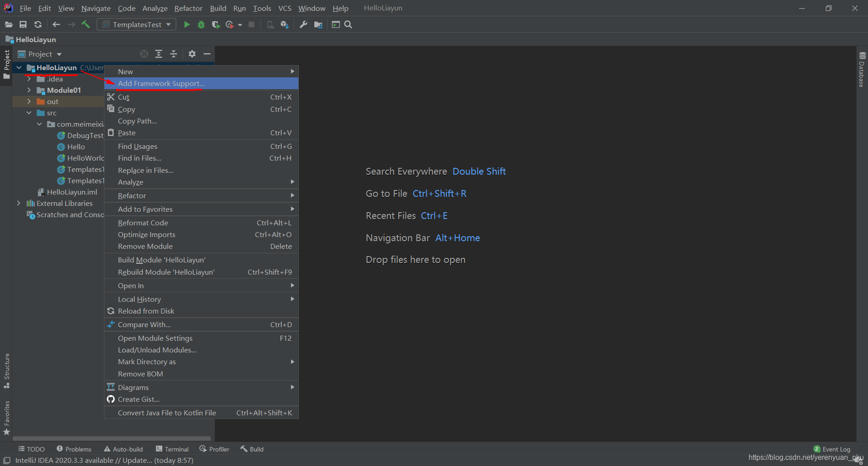Click the Synchronize/Reload toolbar icon
The image size is (868, 466).
pos(38,24)
